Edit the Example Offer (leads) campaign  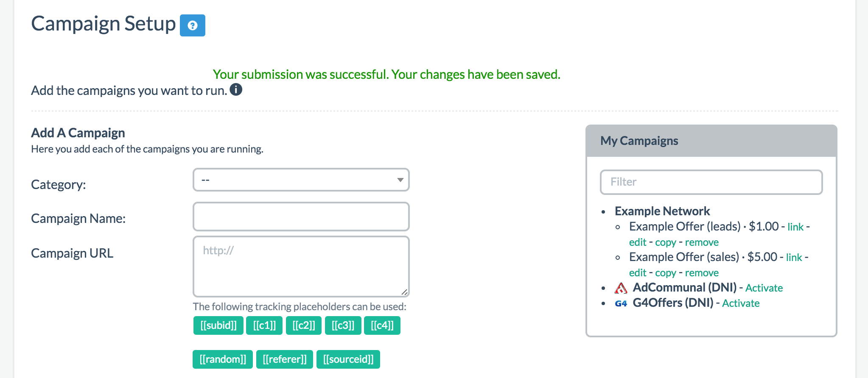[x=637, y=242]
